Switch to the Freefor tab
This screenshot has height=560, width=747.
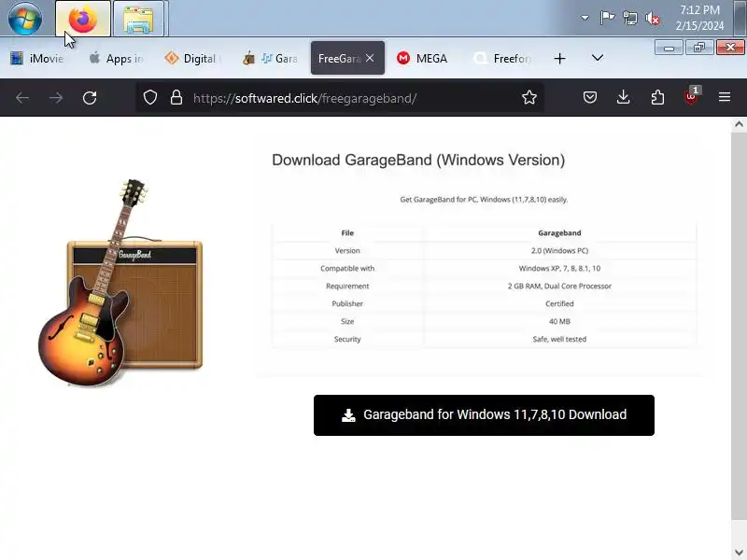click(501, 58)
